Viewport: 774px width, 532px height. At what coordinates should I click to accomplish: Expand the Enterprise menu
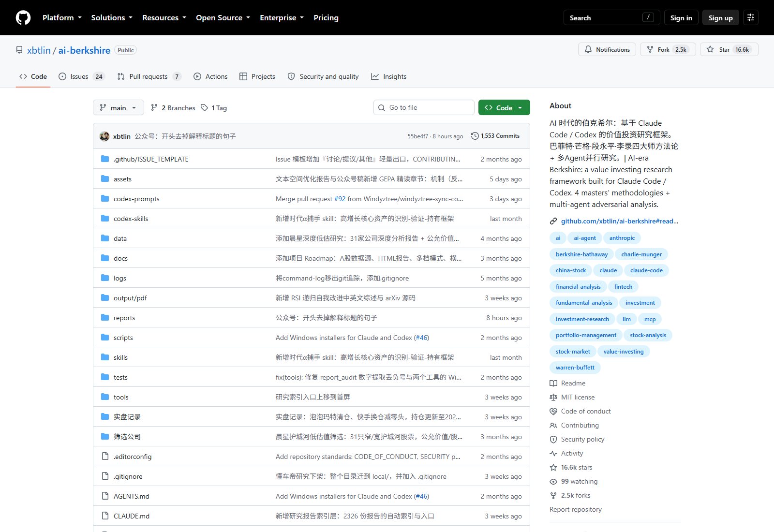[x=282, y=18]
